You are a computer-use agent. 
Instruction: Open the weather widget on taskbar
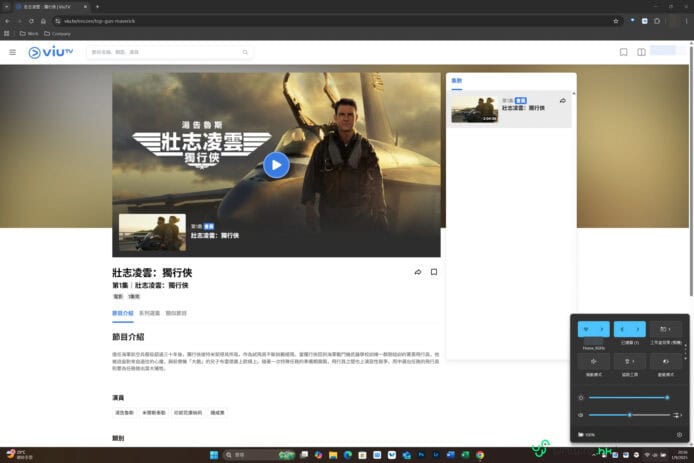pos(19,455)
